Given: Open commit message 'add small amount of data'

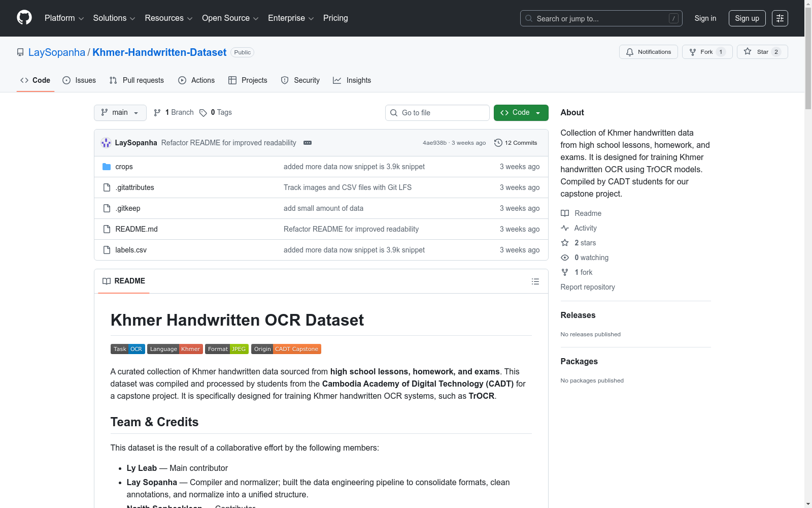Looking at the screenshot, I should click(323, 208).
